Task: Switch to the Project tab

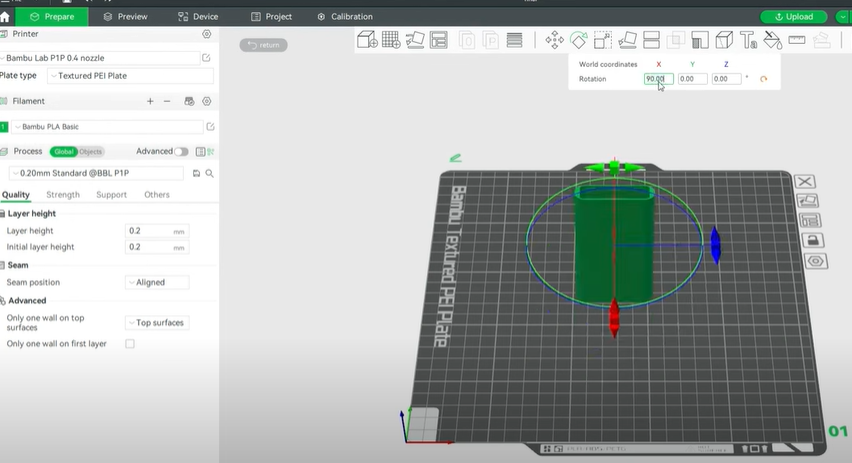Action: pyautogui.click(x=271, y=17)
